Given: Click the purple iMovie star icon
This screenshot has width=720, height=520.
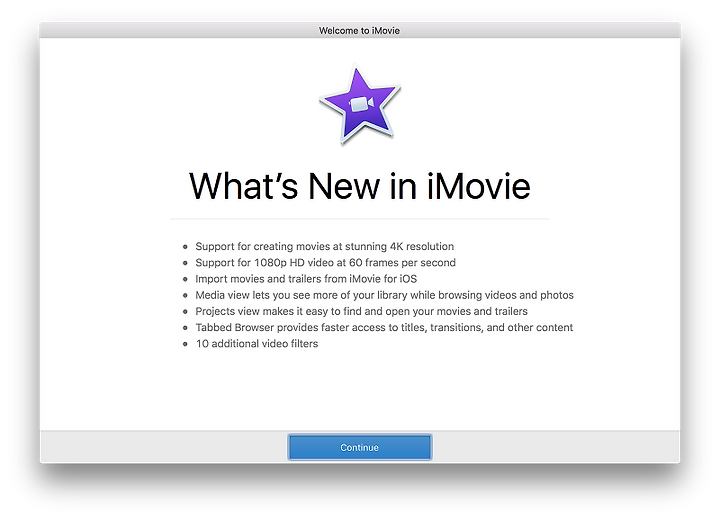Looking at the screenshot, I should pyautogui.click(x=360, y=105).
